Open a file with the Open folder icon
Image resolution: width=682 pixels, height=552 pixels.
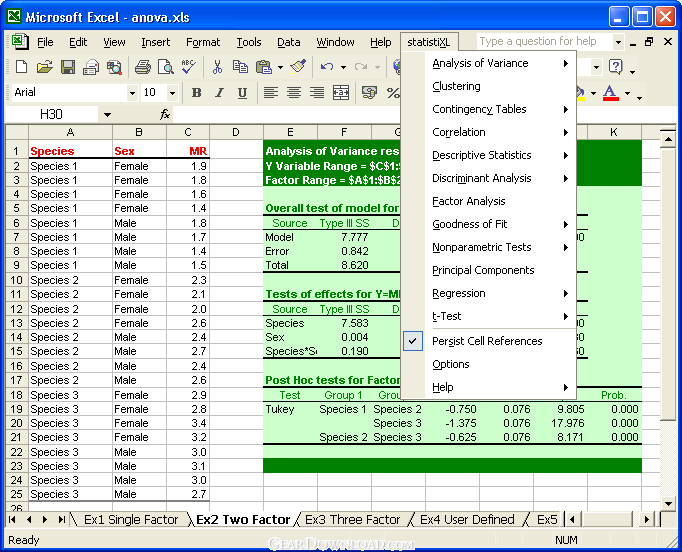point(44,67)
